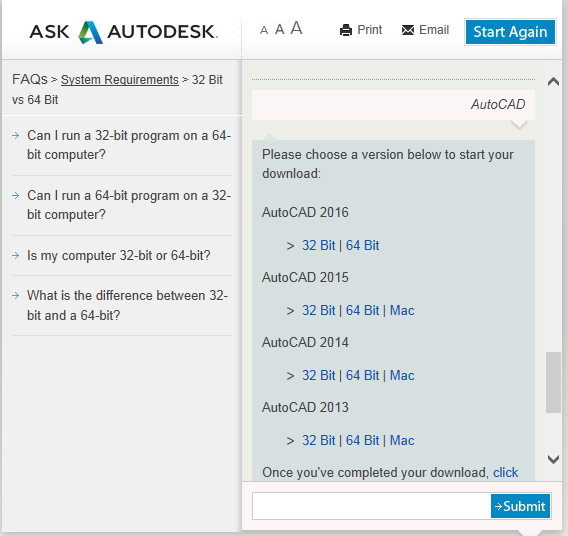This screenshot has width=568, height=536.
Task: Click the scroll down chevron arrow
Action: pyautogui.click(x=553, y=459)
